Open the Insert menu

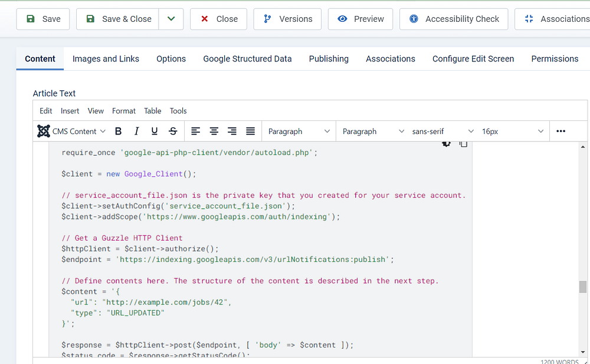click(x=70, y=111)
